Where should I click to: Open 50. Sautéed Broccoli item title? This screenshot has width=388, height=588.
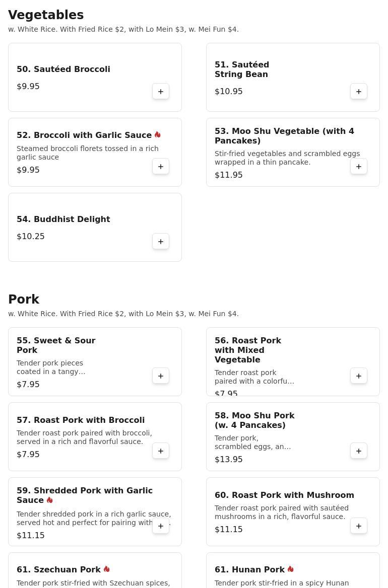point(63,69)
